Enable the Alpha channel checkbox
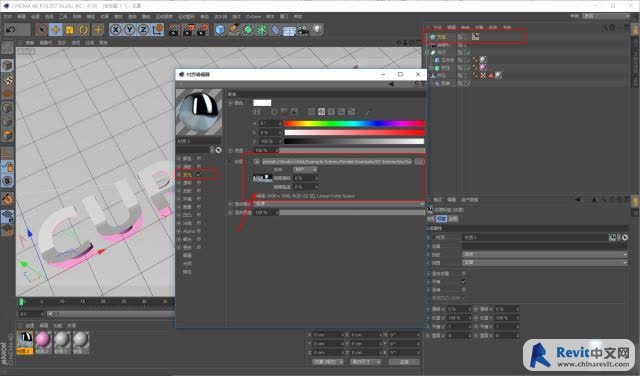Image resolution: width=640 pixels, height=376 pixels. point(199,231)
